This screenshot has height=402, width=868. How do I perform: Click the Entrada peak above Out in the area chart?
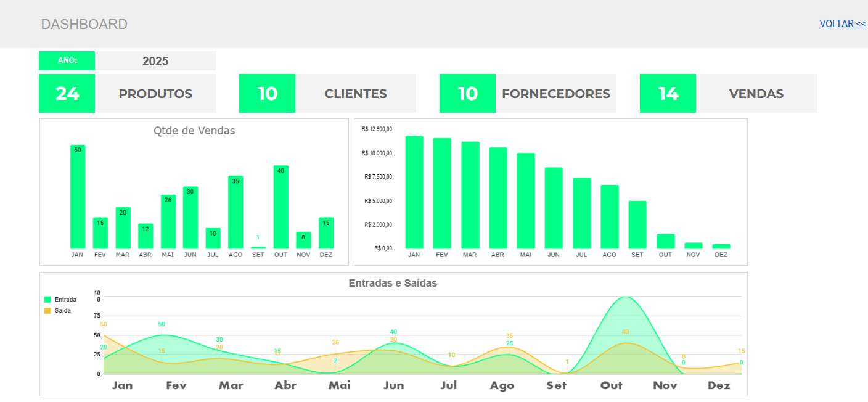(x=626, y=298)
